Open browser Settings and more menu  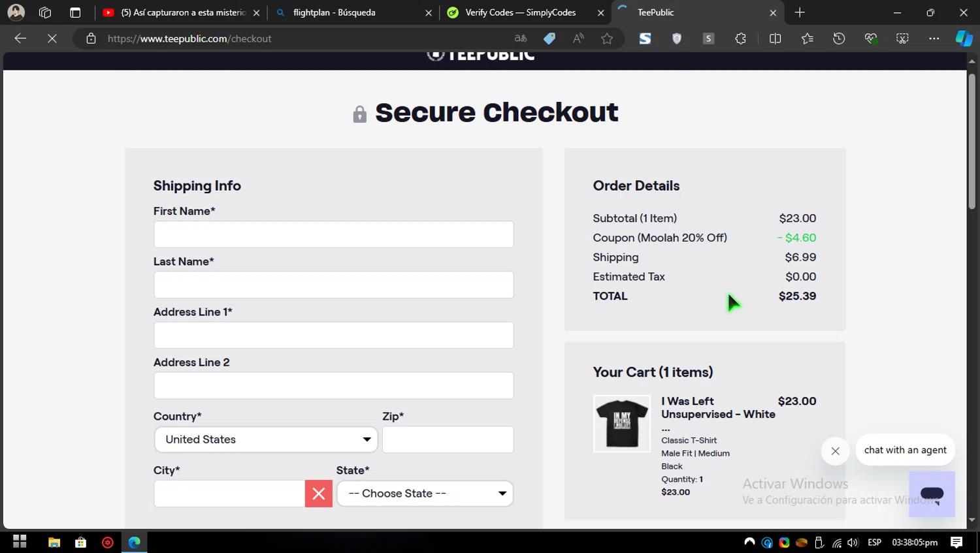pyautogui.click(x=934, y=39)
